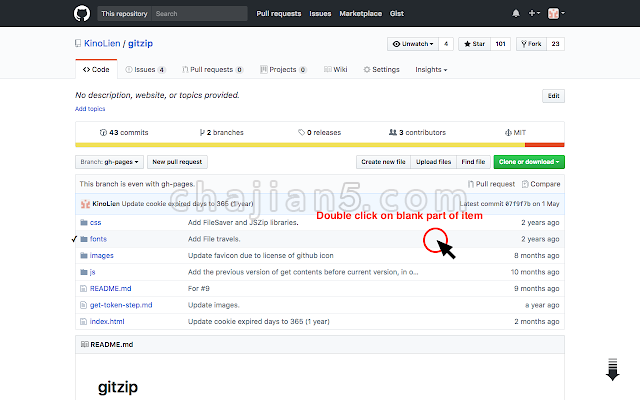
Task: Open the README.md file
Action: (x=111, y=289)
